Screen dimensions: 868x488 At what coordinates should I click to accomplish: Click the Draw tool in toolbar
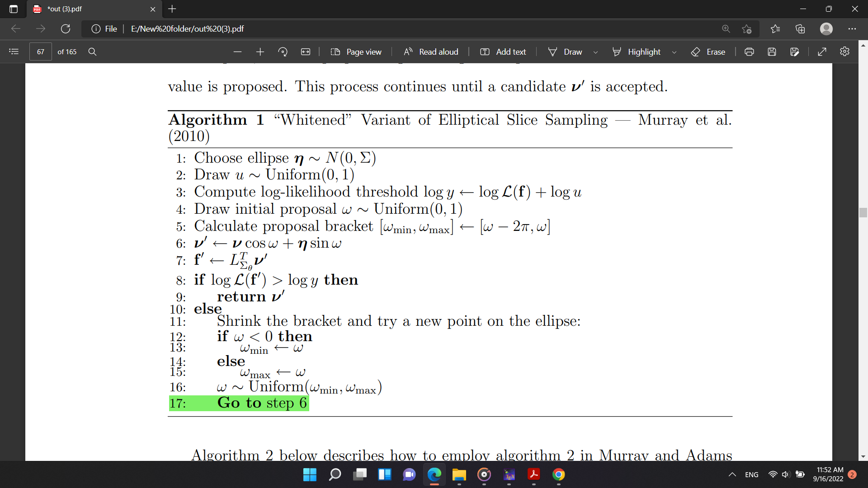(573, 52)
